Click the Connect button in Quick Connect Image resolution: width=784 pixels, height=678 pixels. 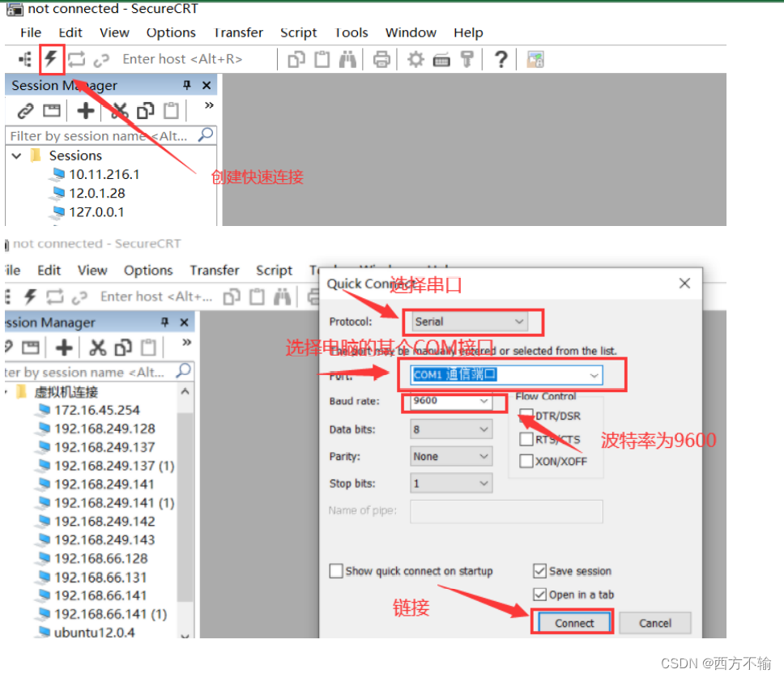point(574,623)
